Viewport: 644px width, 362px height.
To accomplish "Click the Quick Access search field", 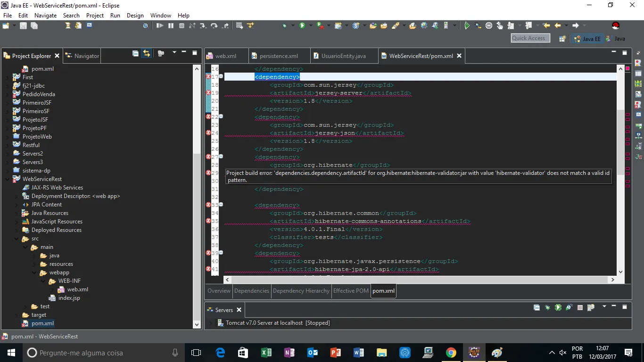I will click(x=530, y=38).
